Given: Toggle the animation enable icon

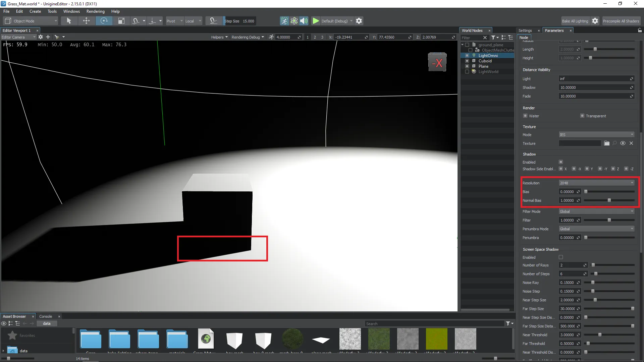Looking at the screenshot, I should (284, 21).
